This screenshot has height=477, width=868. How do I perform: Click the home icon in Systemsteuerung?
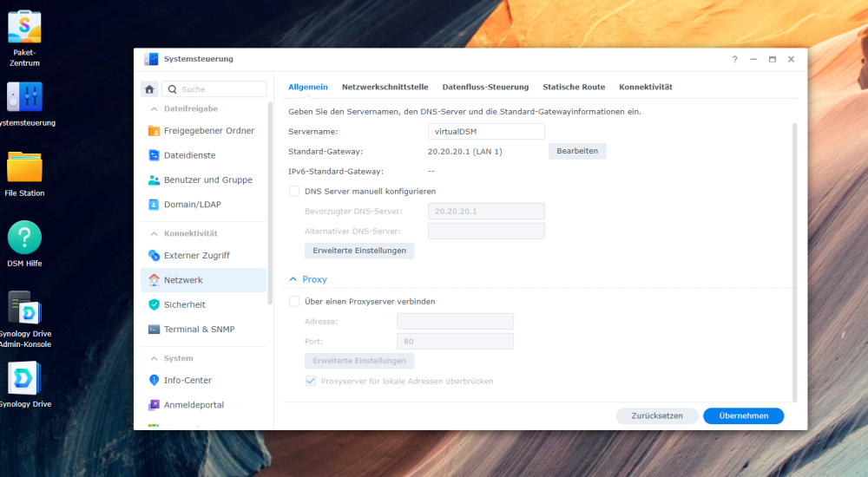149,89
